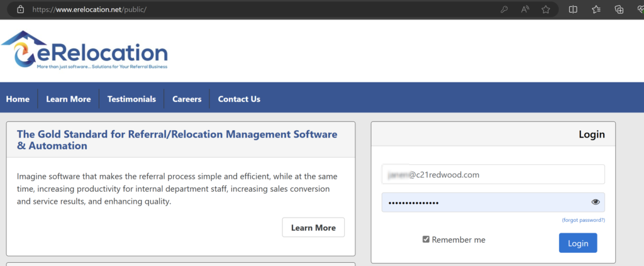The image size is (644, 266).
Task: Open the Testimonials page
Action: pyautogui.click(x=131, y=99)
